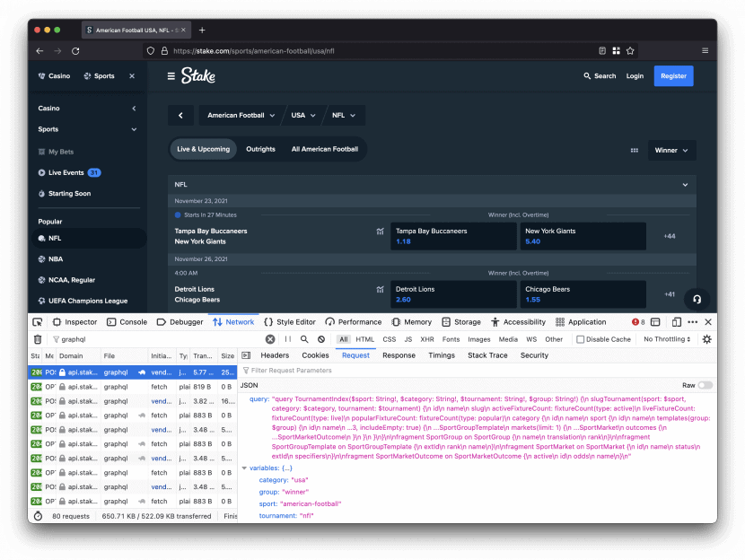Open the browser hamburger menu
Image resolution: width=745 pixels, height=560 pixels.
point(706,51)
